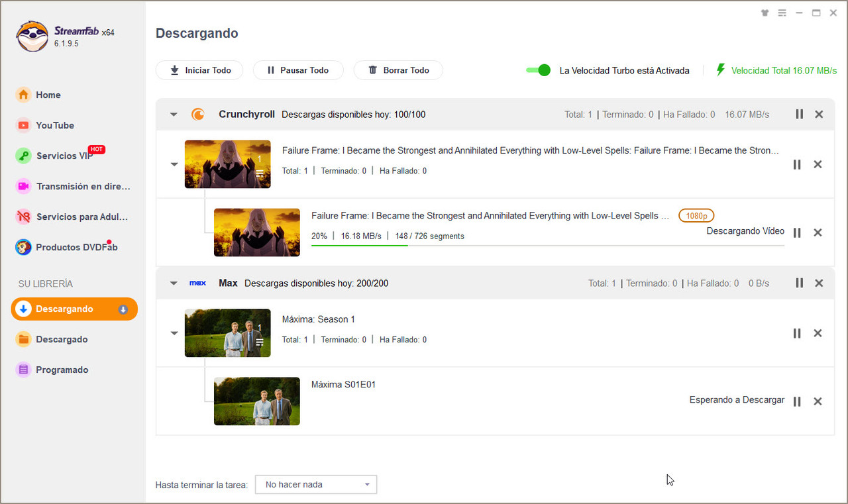Open Transmisión en directo section
Viewport: 848px width, 504px height.
74,186
